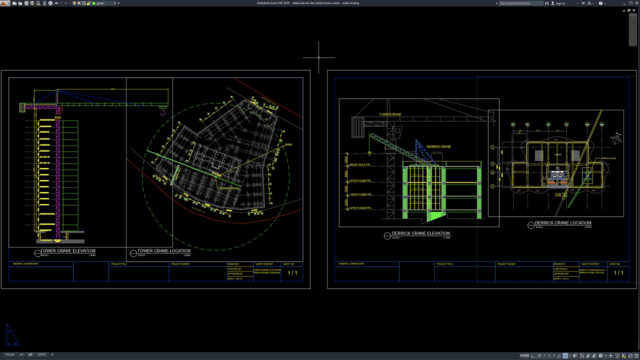Expand the Undo history dropdown arrow
Image resolution: width=640 pixels, height=360 pixels.
tap(61, 3)
